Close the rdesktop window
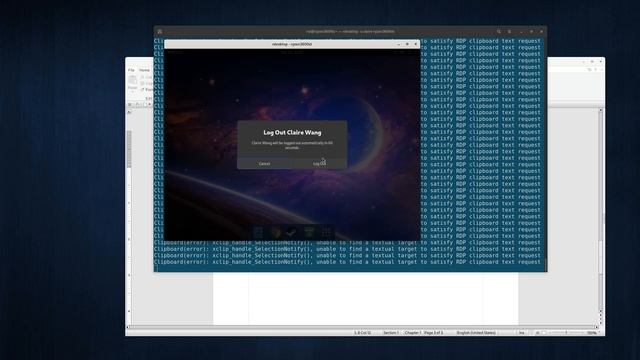This screenshot has width=640, height=360. click(416, 44)
